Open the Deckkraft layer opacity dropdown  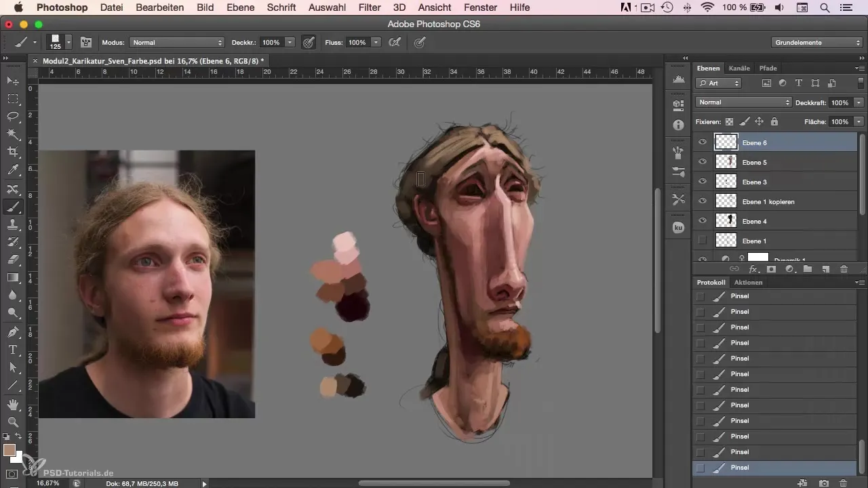tap(859, 102)
